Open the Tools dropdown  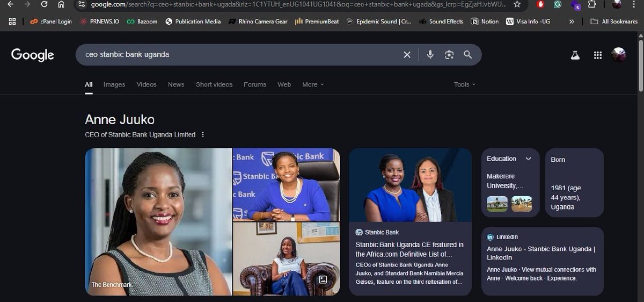point(465,84)
